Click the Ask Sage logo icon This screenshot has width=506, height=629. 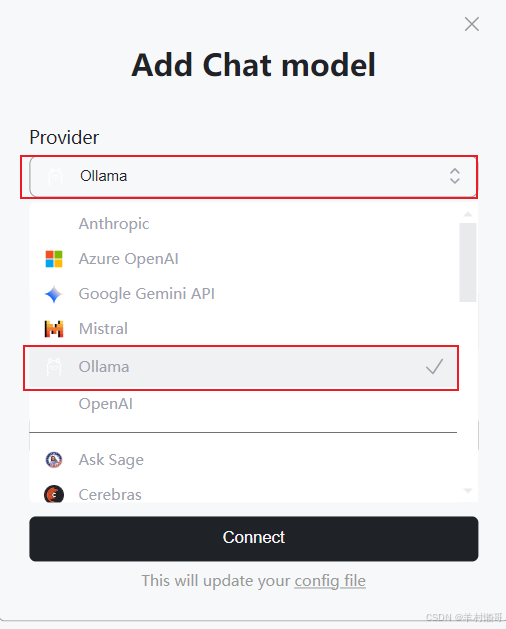[54, 460]
